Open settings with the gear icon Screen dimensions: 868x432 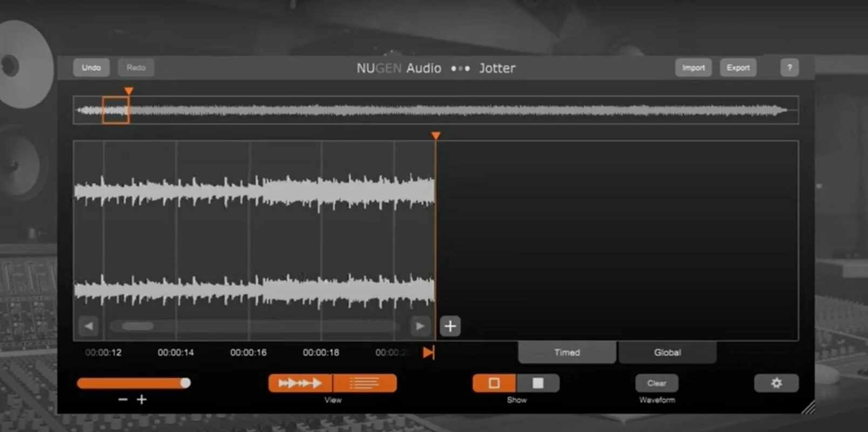coord(776,383)
